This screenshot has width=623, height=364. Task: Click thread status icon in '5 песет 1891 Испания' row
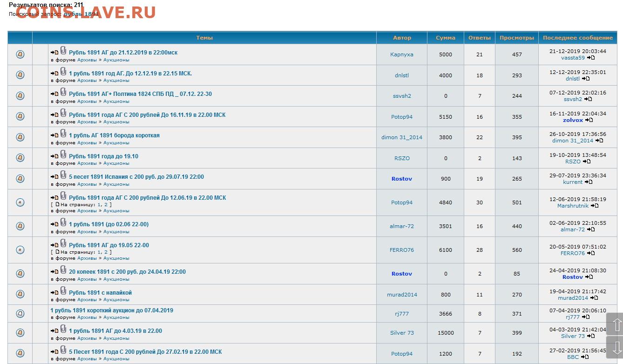click(20, 179)
